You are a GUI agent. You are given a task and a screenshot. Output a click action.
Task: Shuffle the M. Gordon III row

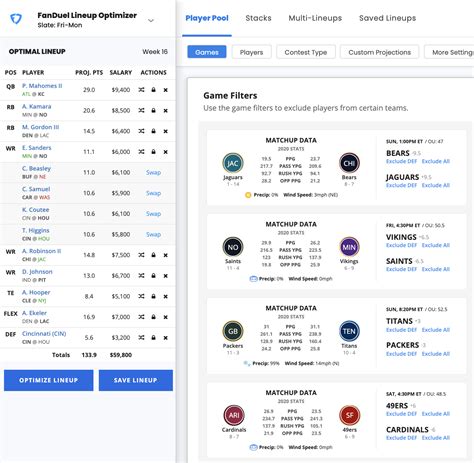[x=141, y=131]
